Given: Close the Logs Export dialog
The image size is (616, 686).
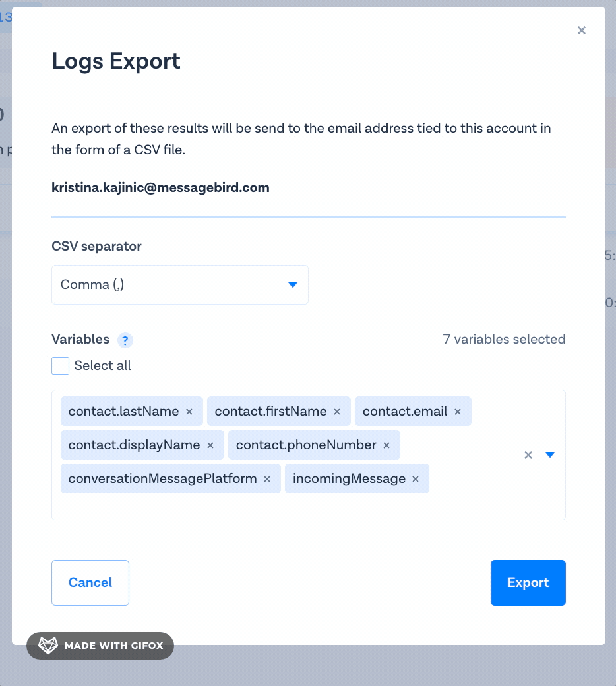Looking at the screenshot, I should click(x=581, y=30).
